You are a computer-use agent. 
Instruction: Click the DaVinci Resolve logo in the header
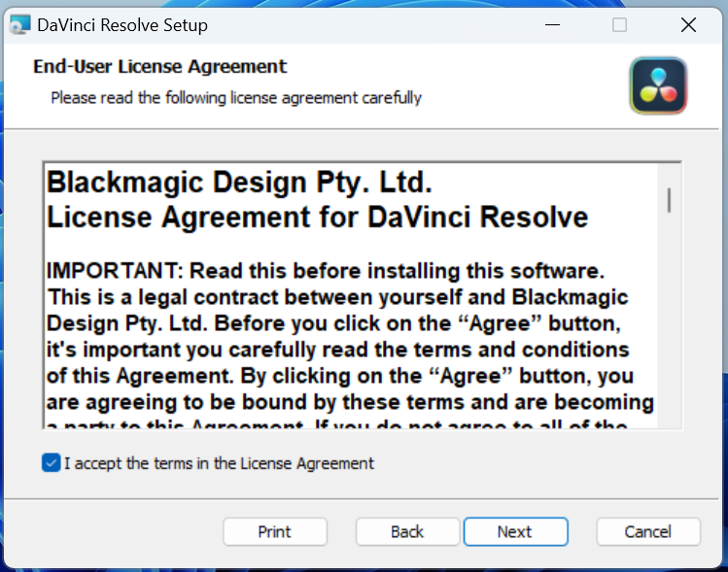pyautogui.click(x=658, y=85)
